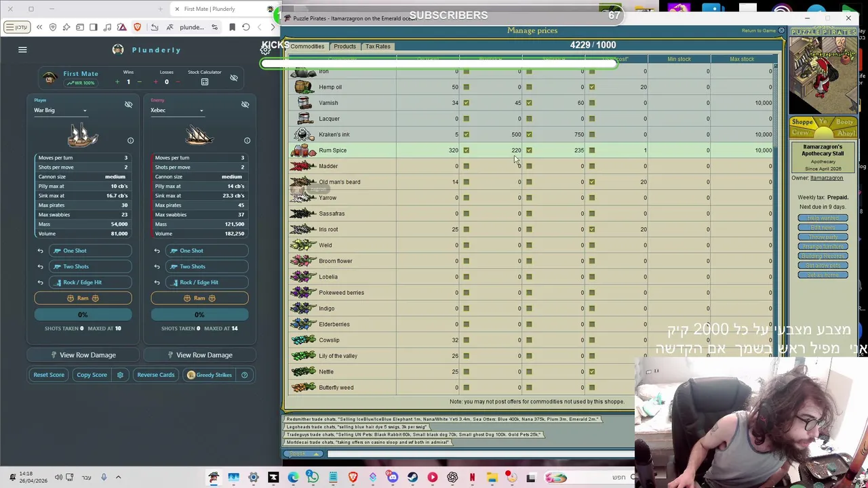Open View Row Damage for player
This screenshot has height=488, width=868.
83,355
